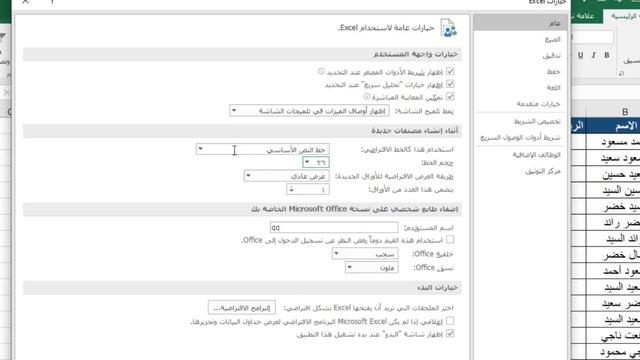
Task: Click the 'سعيد حسين' cell in the Excel sheet
Action: [613, 174]
